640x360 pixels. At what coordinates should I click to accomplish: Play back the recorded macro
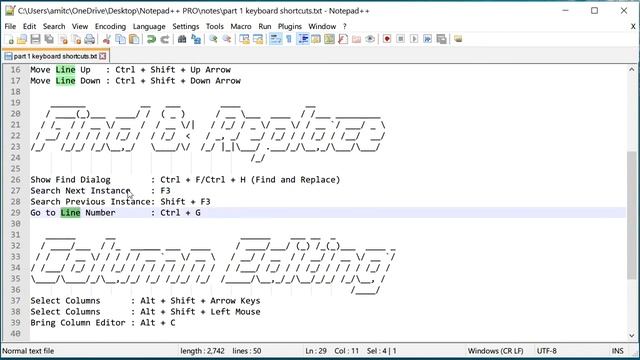(x=414, y=39)
